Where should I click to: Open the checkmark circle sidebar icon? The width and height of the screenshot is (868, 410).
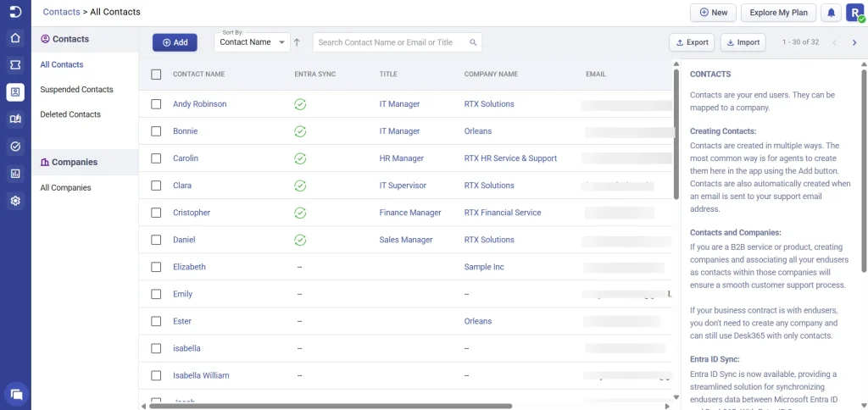coord(15,146)
